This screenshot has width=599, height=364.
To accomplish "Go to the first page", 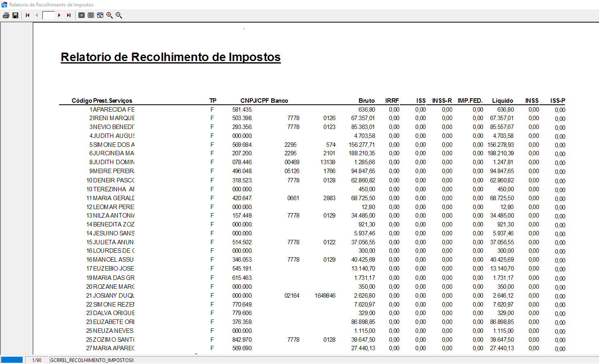I will (x=28, y=15).
